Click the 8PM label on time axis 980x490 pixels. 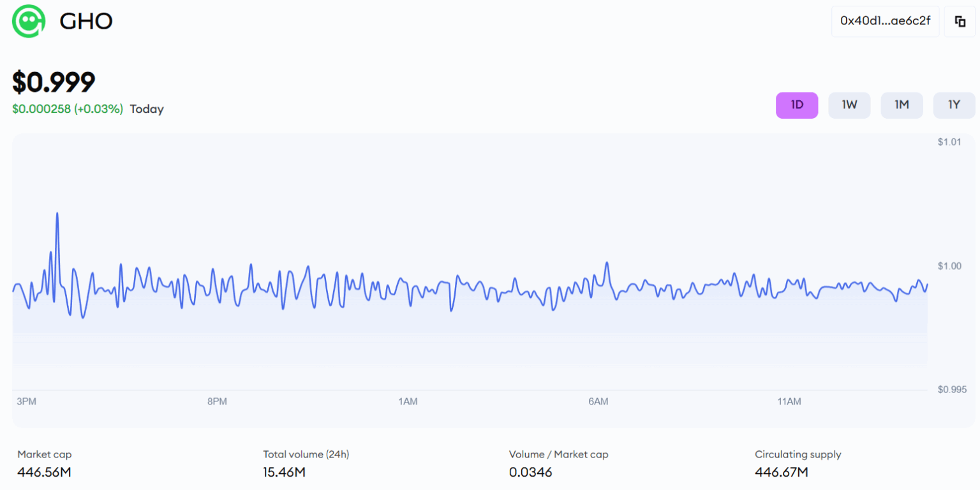(x=217, y=401)
